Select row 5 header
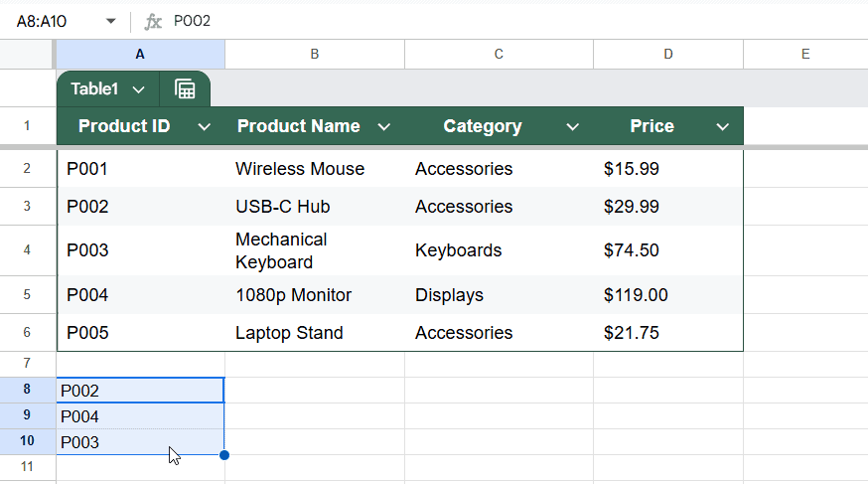868x484 pixels. pos(27,294)
